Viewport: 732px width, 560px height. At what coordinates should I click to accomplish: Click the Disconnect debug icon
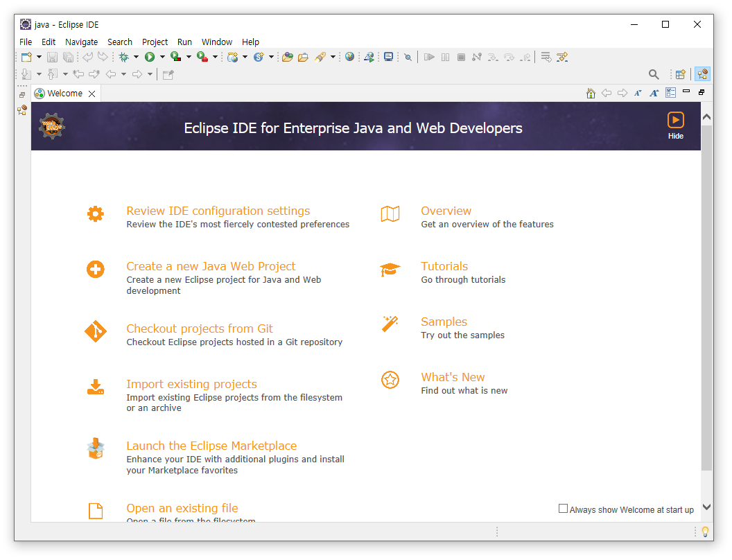477,57
